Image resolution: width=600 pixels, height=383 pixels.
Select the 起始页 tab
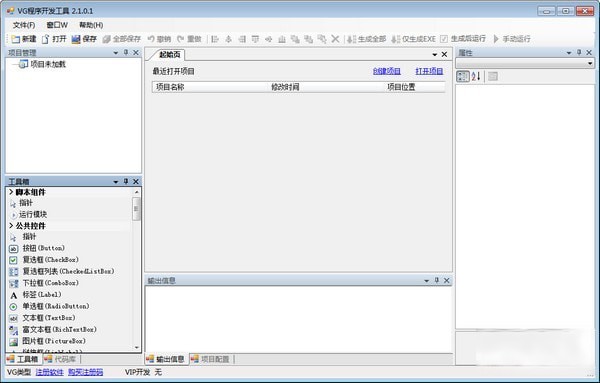click(x=169, y=55)
